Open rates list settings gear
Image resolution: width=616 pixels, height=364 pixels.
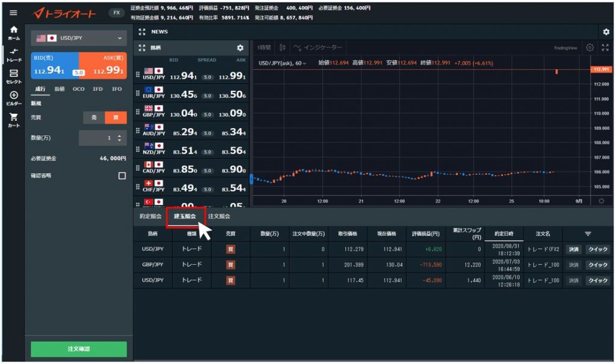[240, 48]
